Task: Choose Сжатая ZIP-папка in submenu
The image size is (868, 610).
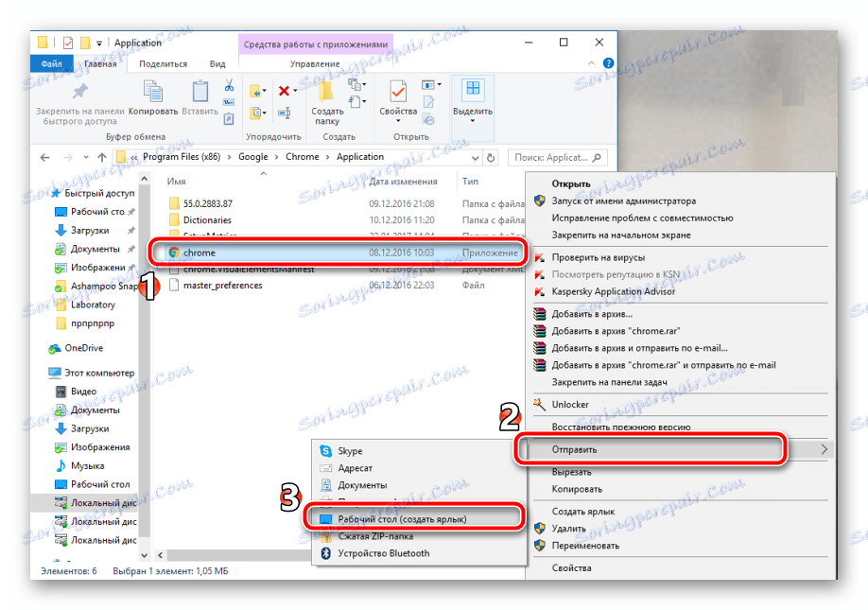Action: click(419, 536)
